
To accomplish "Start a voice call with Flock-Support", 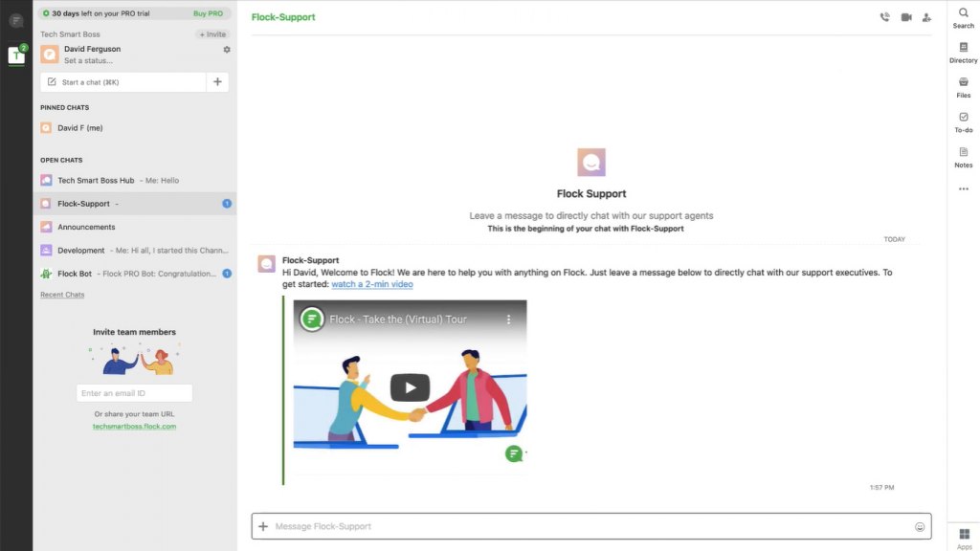I will coord(884,17).
